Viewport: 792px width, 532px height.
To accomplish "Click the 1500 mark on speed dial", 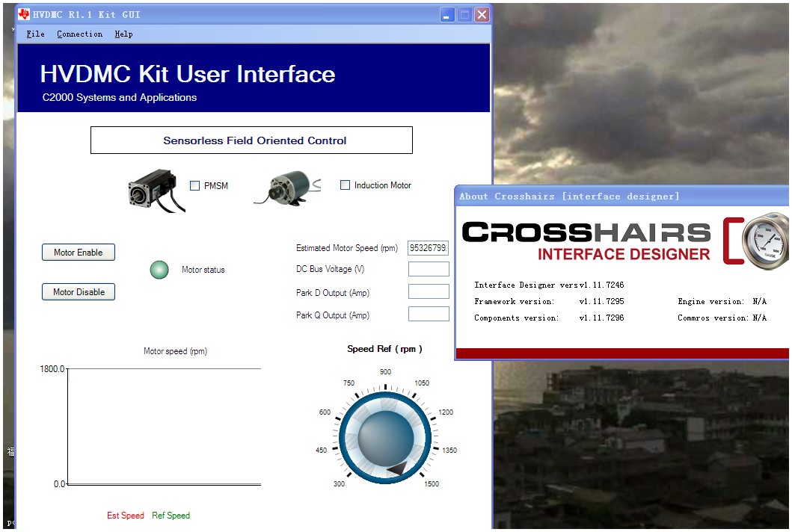I will [x=432, y=483].
